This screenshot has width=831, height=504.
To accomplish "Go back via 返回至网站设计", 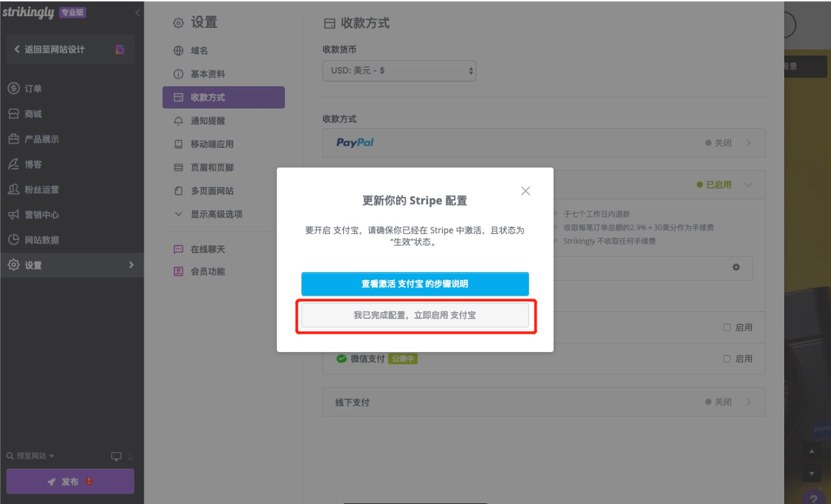I will [54, 49].
